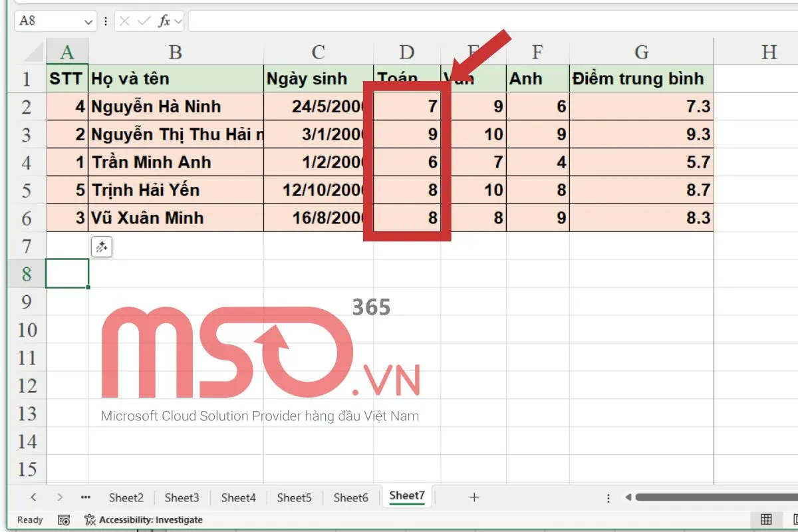Select the row 4 header
The width and height of the screenshot is (798, 532).
27,162
